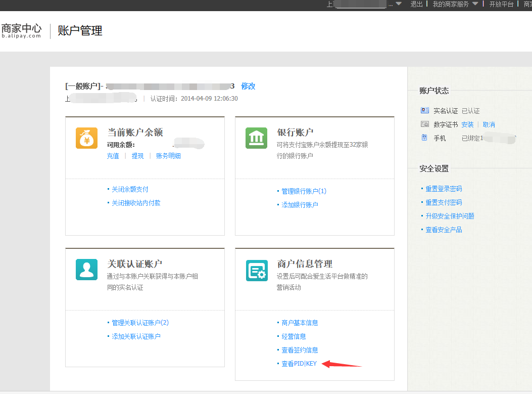The height and width of the screenshot is (394, 532).
Task: Click 修改 next to account name
Action: pyautogui.click(x=248, y=86)
